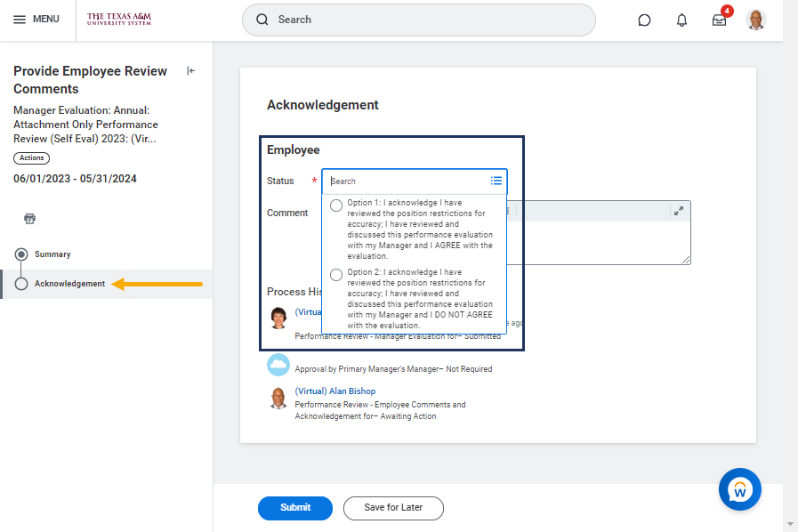Go to the Summary step

(52, 254)
